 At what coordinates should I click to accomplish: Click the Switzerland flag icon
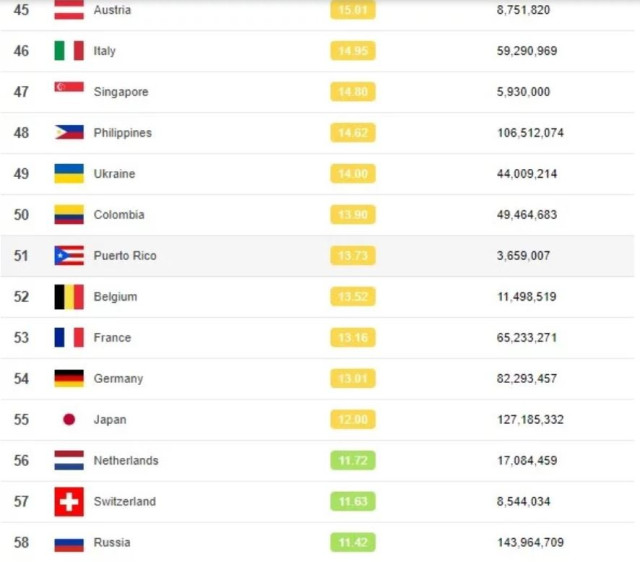pyautogui.click(x=69, y=502)
